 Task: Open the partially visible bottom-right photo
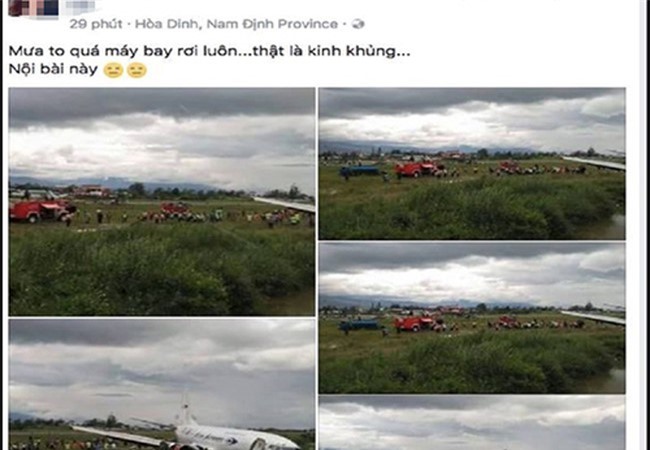[x=472, y=423]
